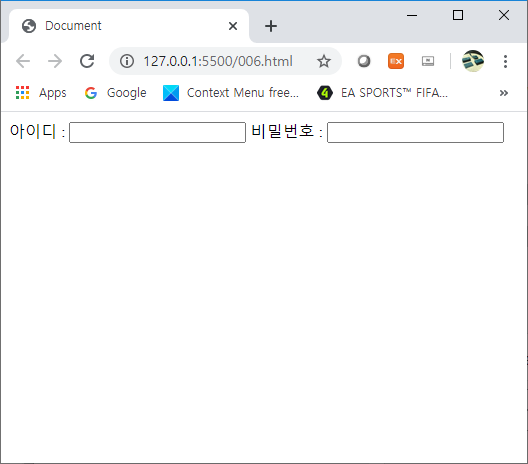Click the browser back arrow
The height and width of the screenshot is (464, 528).
(x=23, y=61)
